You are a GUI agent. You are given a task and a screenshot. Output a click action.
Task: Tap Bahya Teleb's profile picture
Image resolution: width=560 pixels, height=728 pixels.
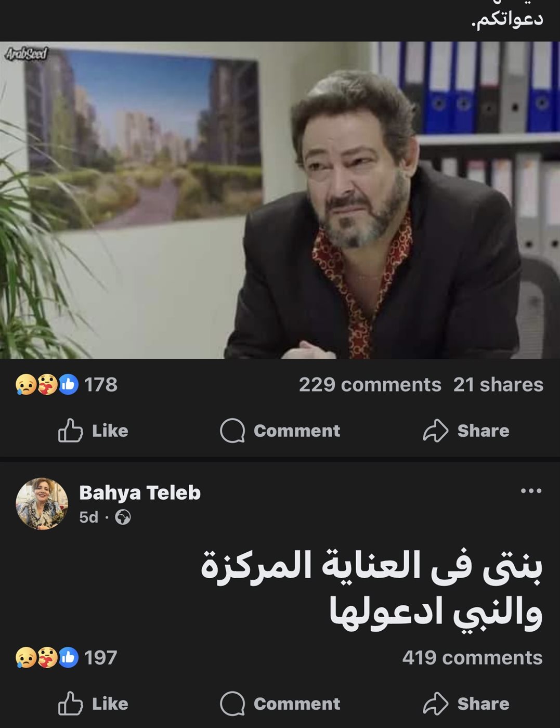42,503
